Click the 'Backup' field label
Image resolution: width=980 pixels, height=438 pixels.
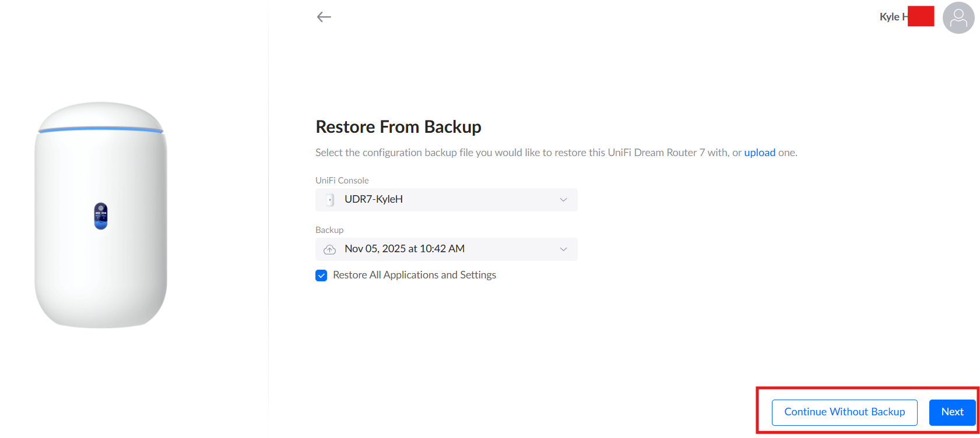tap(329, 230)
